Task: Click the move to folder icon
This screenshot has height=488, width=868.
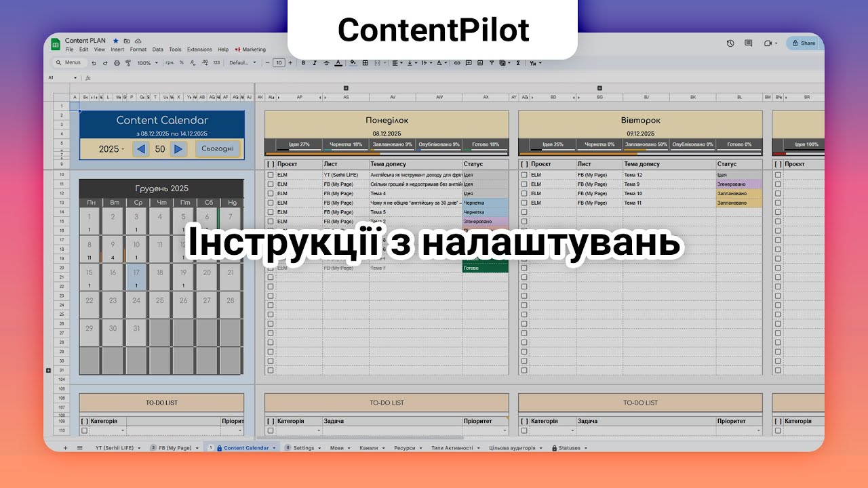Action: tap(127, 41)
